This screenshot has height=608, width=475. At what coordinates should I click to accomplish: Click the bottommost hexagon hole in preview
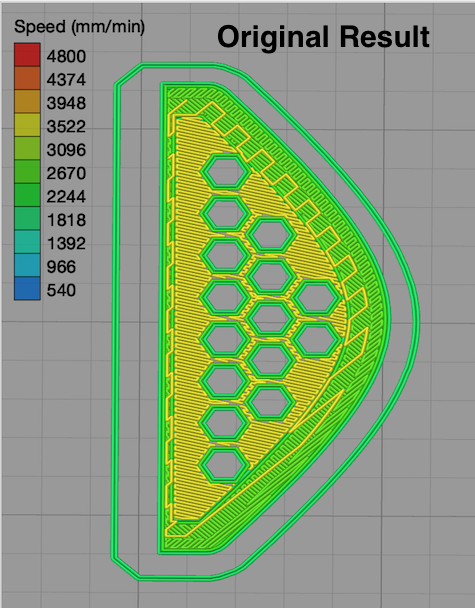click(x=226, y=465)
